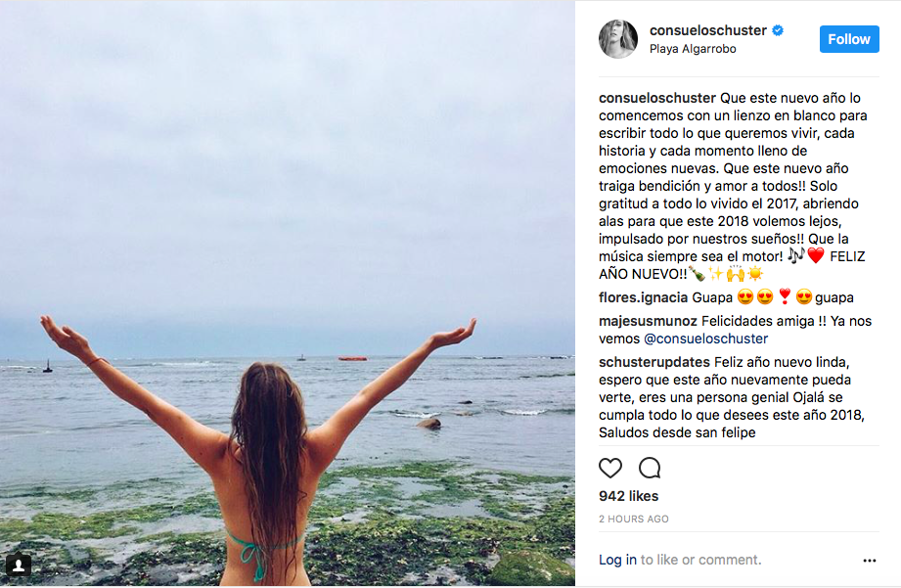Image resolution: width=901 pixels, height=588 pixels.
Task: Like the post with heart icon
Action: coord(610,468)
